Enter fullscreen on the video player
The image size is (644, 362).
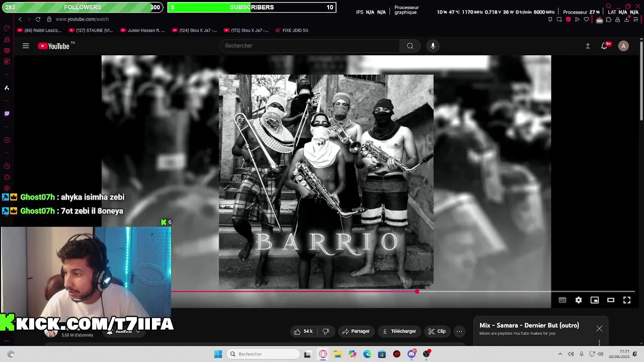627,300
